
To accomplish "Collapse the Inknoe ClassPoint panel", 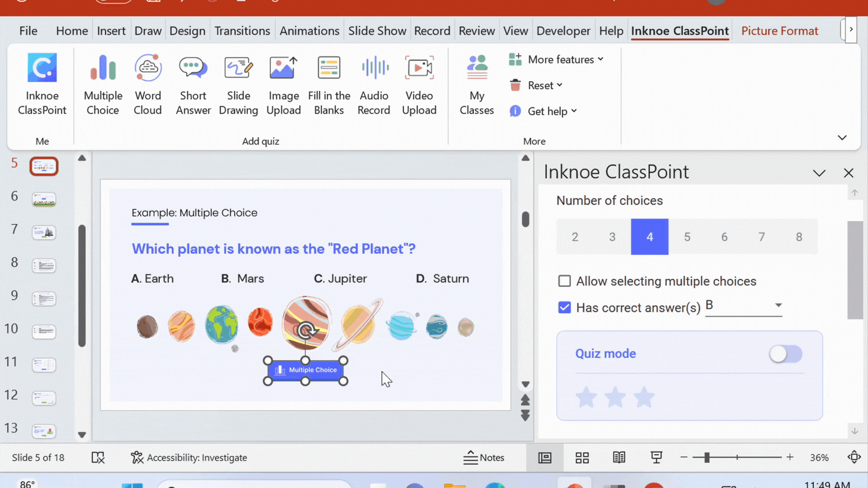I will coord(819,173).
